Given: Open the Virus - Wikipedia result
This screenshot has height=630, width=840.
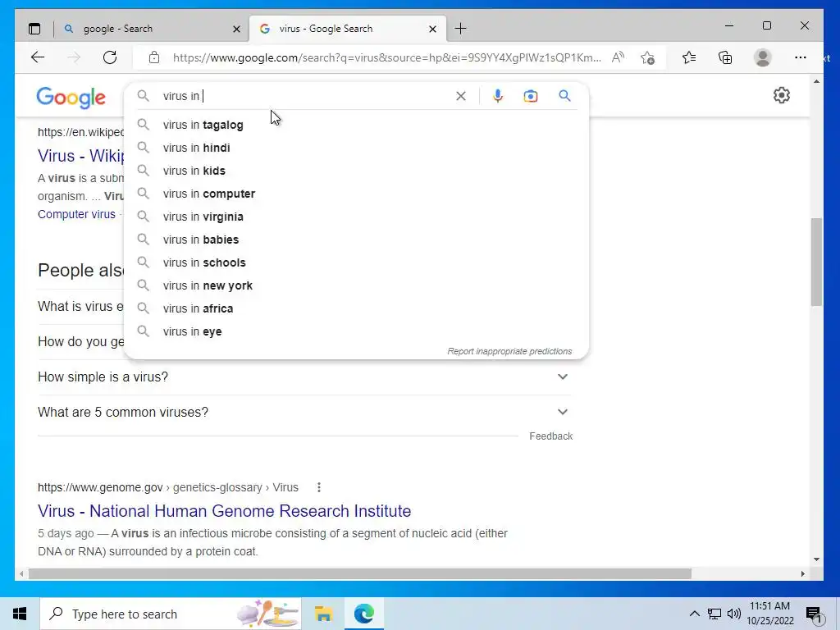Looking at the screenshot, I should click(80, 156).
